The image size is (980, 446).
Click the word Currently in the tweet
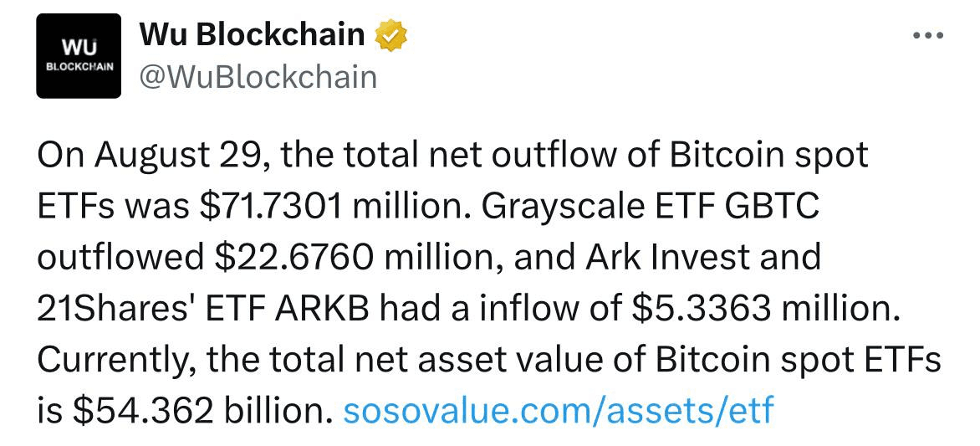(115, 360)
